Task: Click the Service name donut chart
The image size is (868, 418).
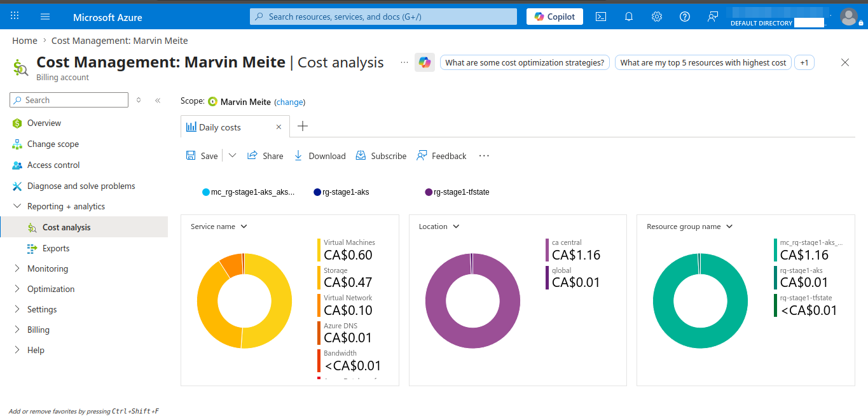Action: (245, 301)
